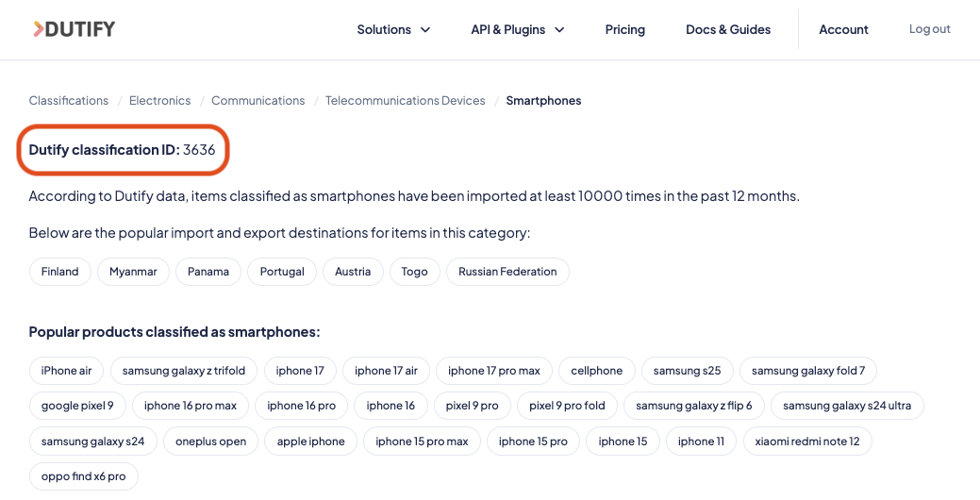Click the classification ID 3636
Viewport: 980px width, 500px height.
click(199, 149)
